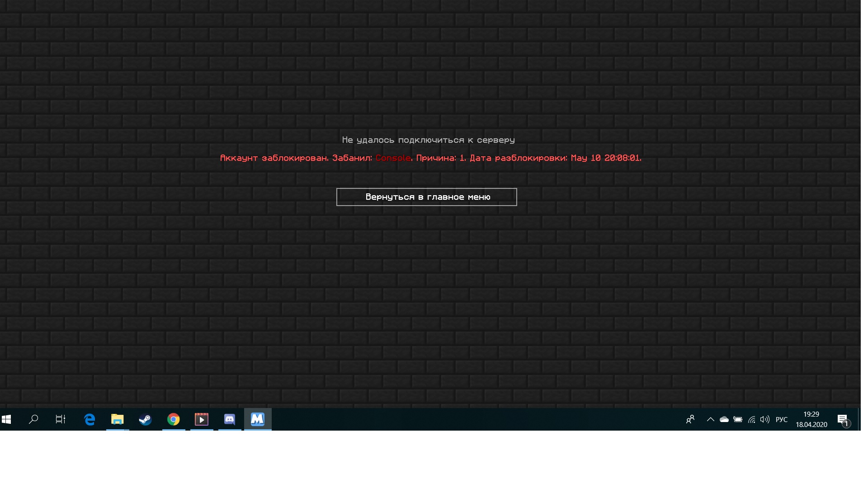Expand hidden system tray icons
This screenshot has height=488, width=868.
(710, 419)
